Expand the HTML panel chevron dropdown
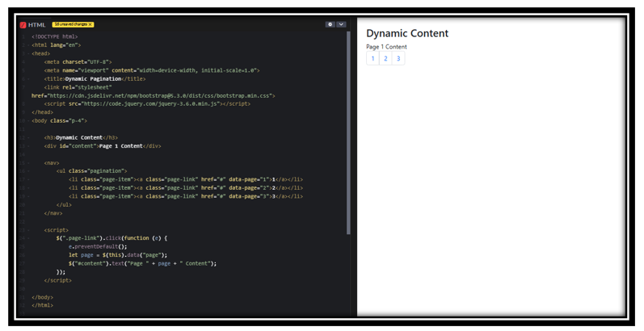The image size is (644, 331). coord(341,24)
